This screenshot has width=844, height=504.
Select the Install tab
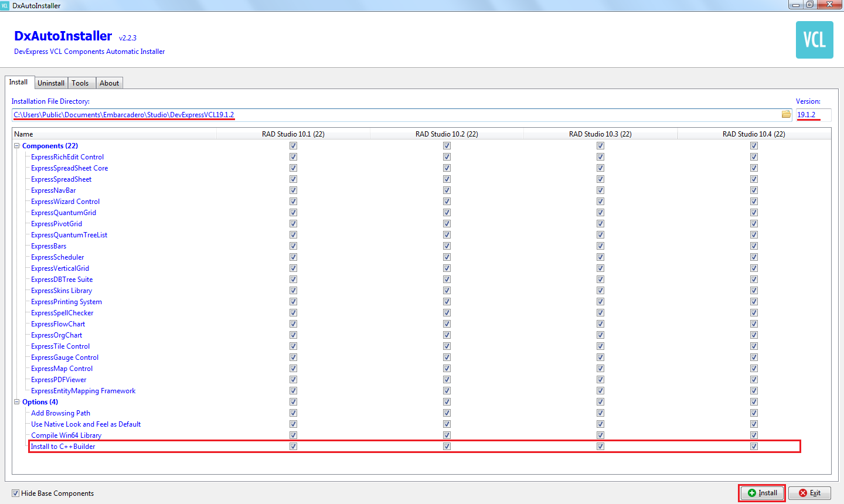pyautogui.click(x=19, y=82)
